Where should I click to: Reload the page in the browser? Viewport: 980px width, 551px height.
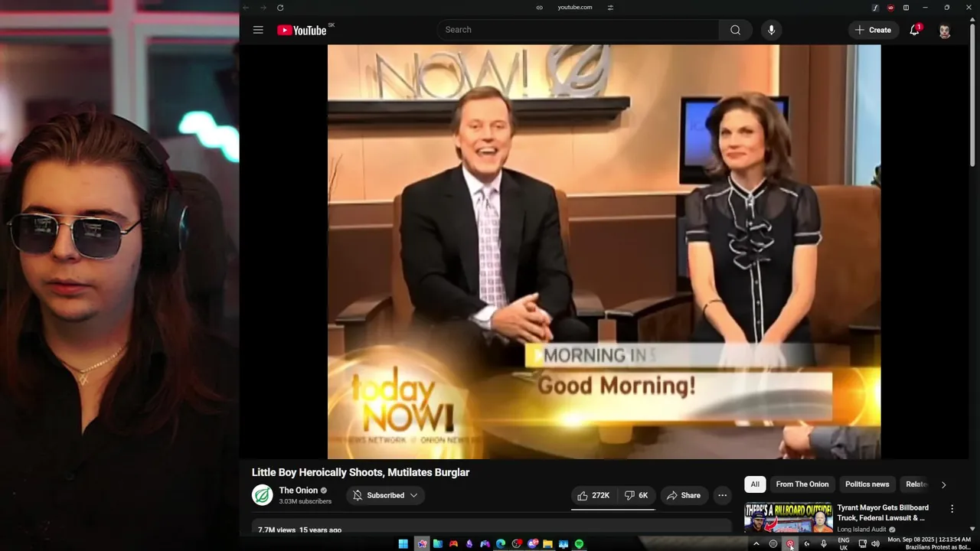tap(280, 8)
